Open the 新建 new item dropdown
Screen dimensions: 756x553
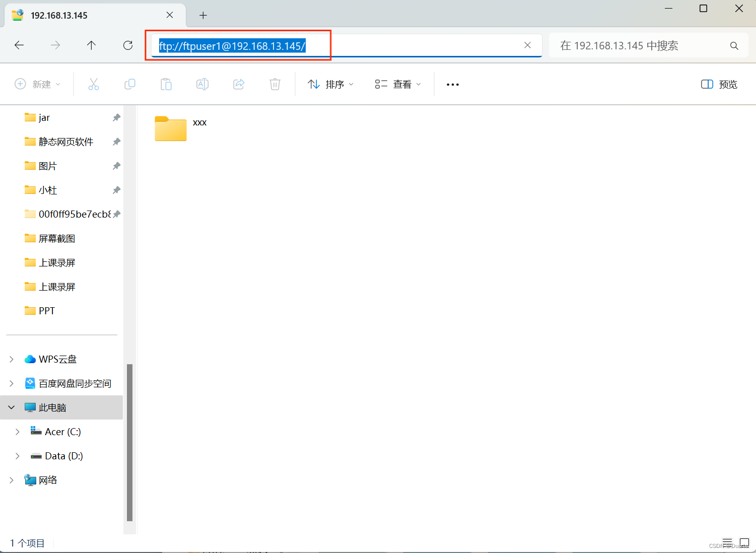pyautogui.click(x=38, y=84)
